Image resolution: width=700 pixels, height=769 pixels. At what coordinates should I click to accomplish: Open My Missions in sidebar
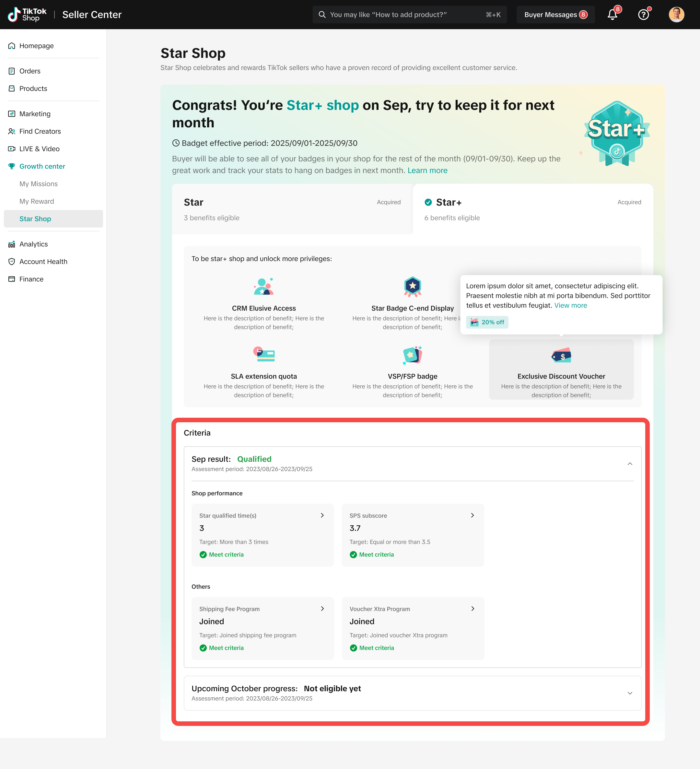39,184
